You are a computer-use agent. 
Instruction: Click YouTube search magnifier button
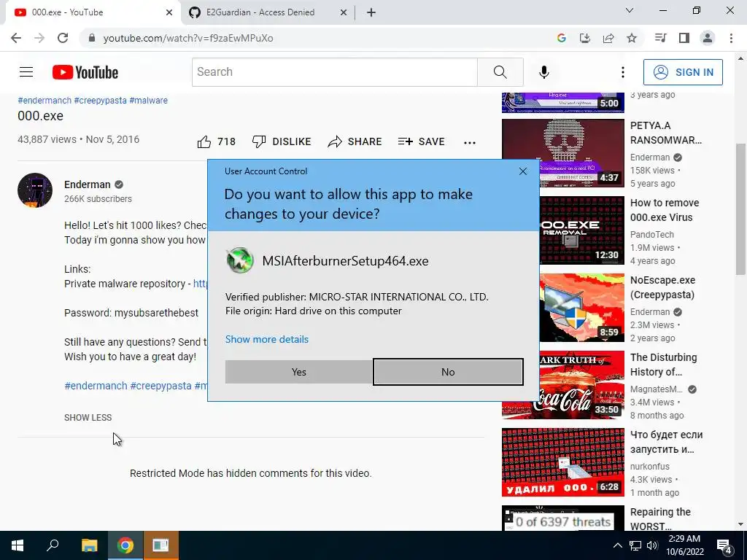(500, 72)
